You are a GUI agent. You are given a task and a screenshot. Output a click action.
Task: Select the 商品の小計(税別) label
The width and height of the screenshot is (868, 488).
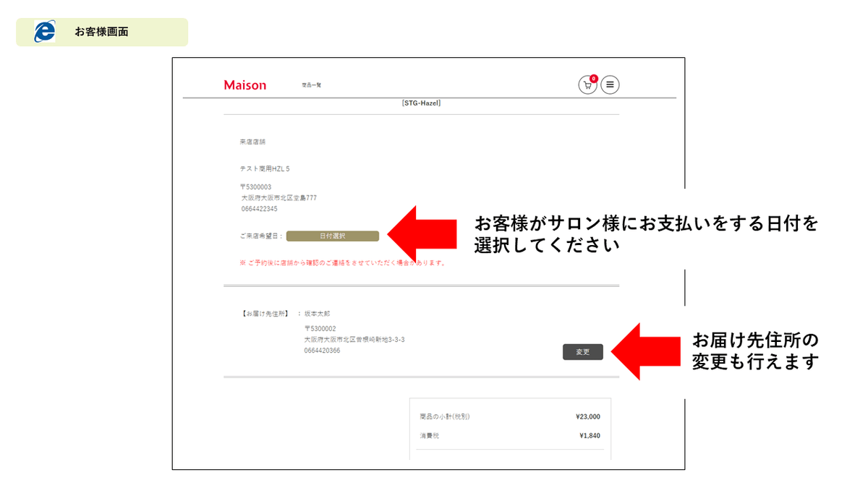445,416
